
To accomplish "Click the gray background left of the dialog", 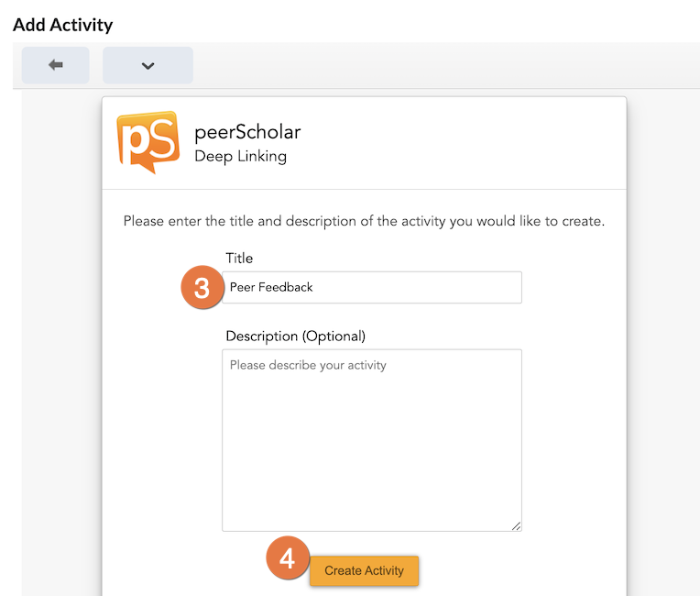I will [x=60, y=348].
